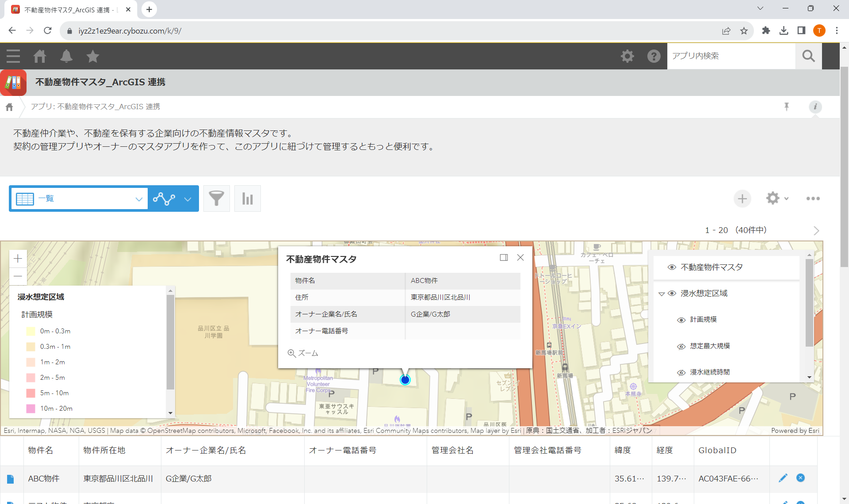Show the 想定最大規模 sublayer
This screenshot has height=504, width=849.
pos(681,346)
